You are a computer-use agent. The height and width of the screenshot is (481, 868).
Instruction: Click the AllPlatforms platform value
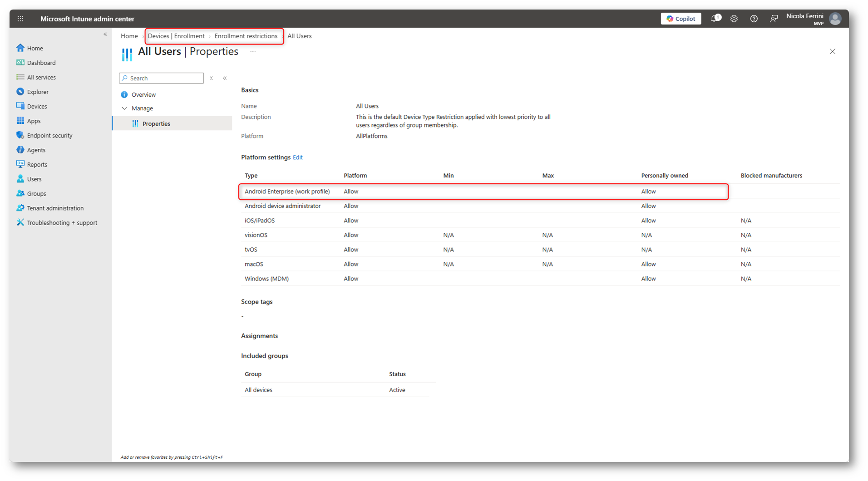[x=372, y=136]
